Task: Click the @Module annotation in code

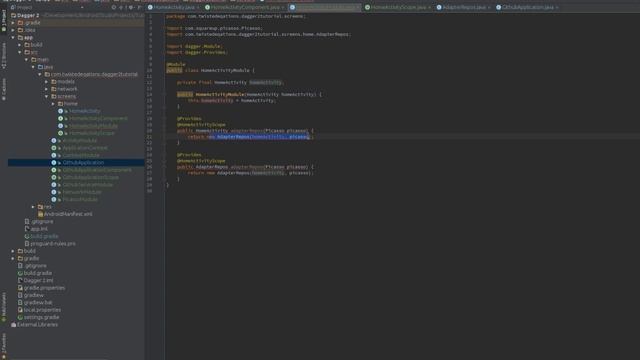Action: [x=176, y=64]
